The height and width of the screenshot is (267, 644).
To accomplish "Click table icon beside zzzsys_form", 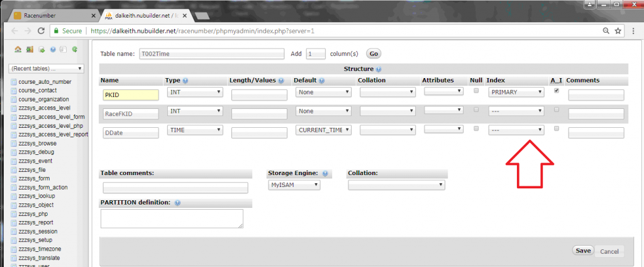I will coord(14,179).
